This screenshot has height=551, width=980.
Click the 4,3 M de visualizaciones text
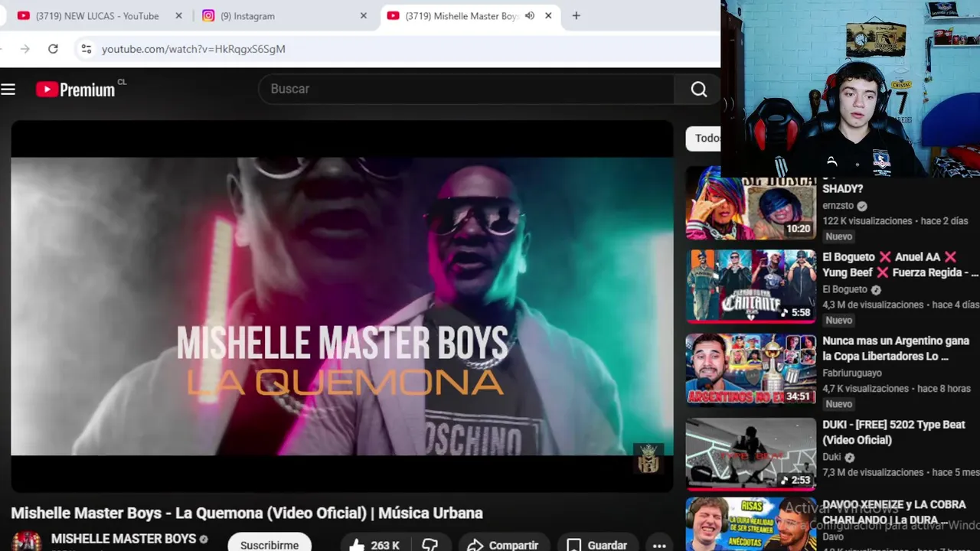[x=873, y=305]
